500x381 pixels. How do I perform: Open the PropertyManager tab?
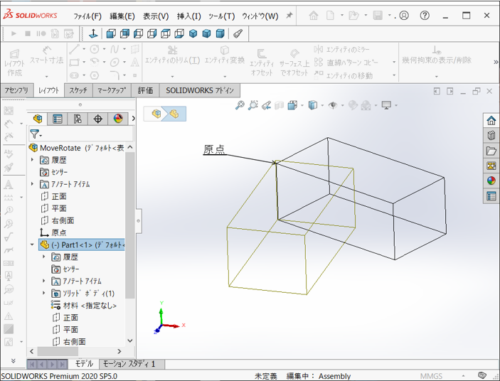(x=57, y=119)
